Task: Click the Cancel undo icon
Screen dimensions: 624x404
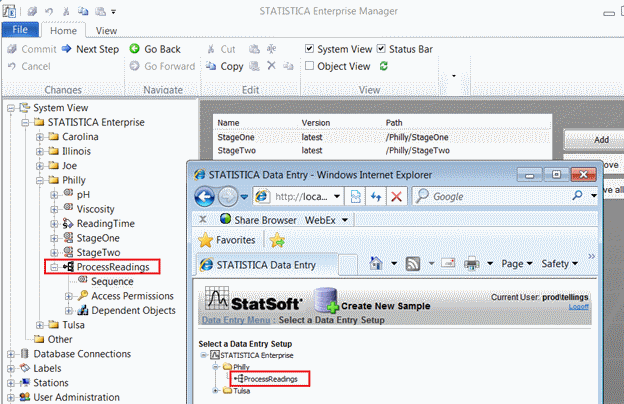Action: point(12,66)
